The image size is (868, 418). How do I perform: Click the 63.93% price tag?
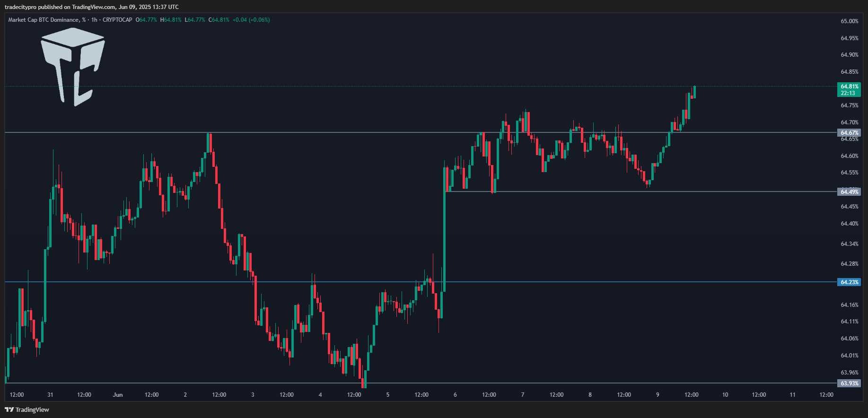pos(849,383)
